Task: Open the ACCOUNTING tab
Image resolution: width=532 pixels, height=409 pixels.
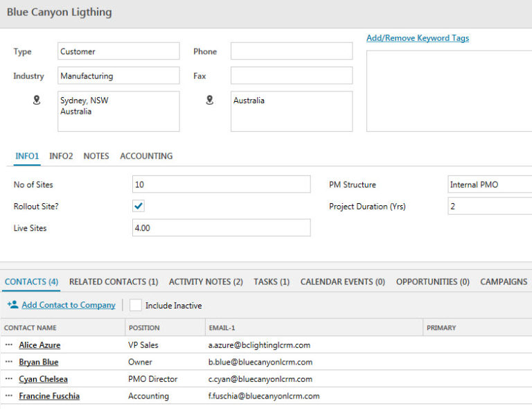Action: pyautogui.click(x=146, y=156)
